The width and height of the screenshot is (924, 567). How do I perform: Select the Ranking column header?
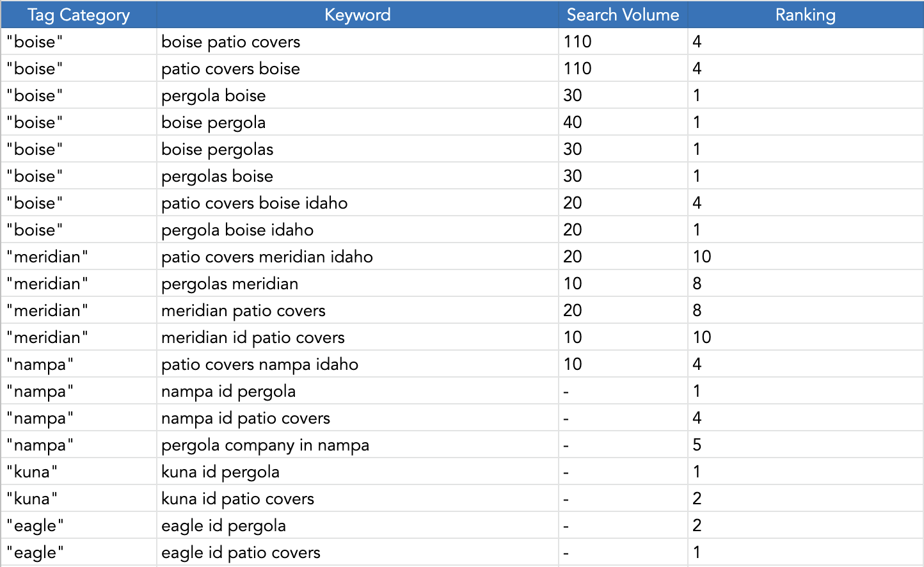click(x=806, y=15)
